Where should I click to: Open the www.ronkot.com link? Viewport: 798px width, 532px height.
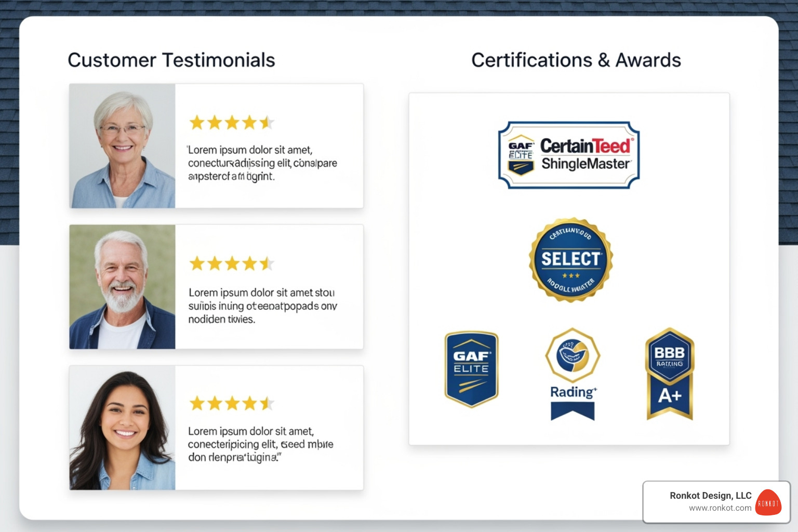(x=720, y=508)
